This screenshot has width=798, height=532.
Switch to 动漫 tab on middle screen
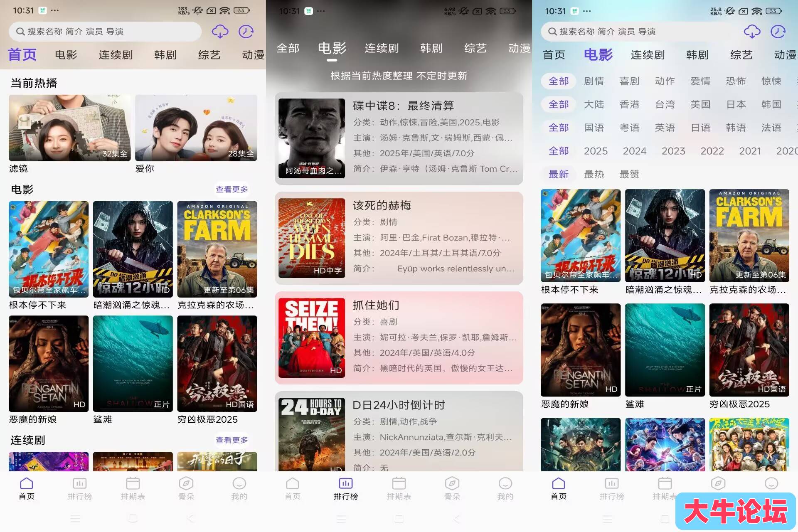pyautogui.click(x=519, y=48)
